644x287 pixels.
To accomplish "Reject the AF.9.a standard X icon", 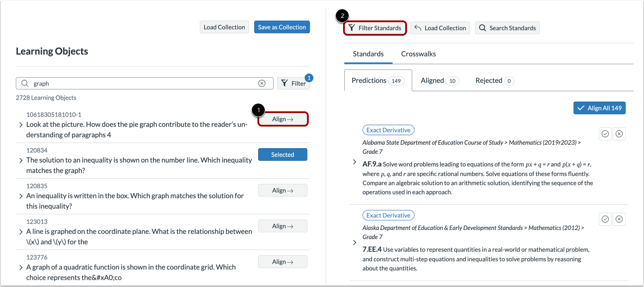I will [619, 134].
